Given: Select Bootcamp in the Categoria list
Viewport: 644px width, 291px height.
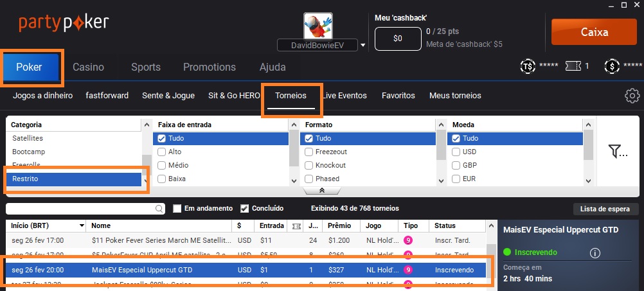Looking at the screenshot, I should (x=29, y=152).
